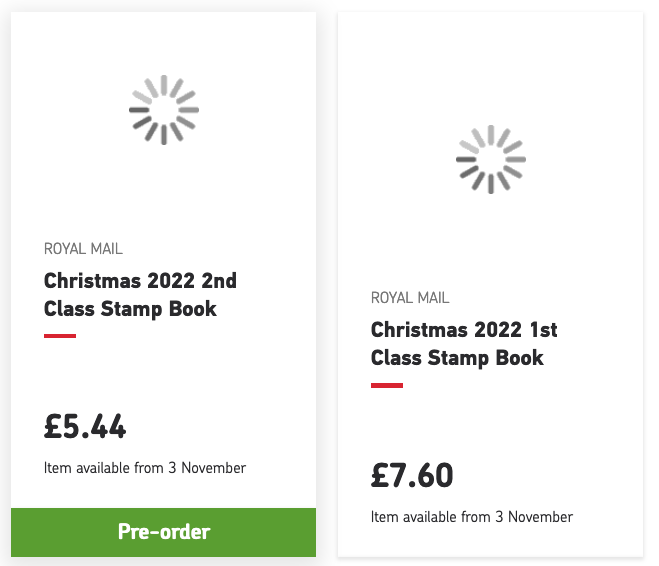Screen dimensions: 659x566
Task: Click the Pre-order button
Action: coord(163,531)
